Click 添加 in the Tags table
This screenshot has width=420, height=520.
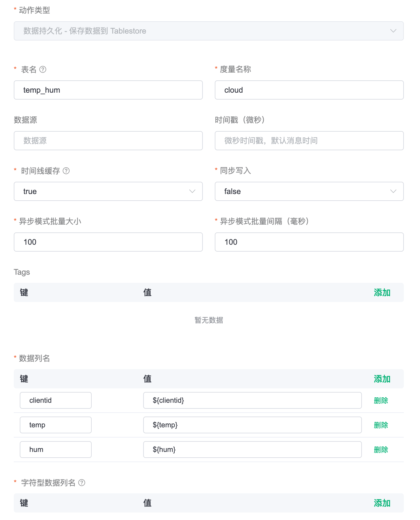tap(382, 293)
